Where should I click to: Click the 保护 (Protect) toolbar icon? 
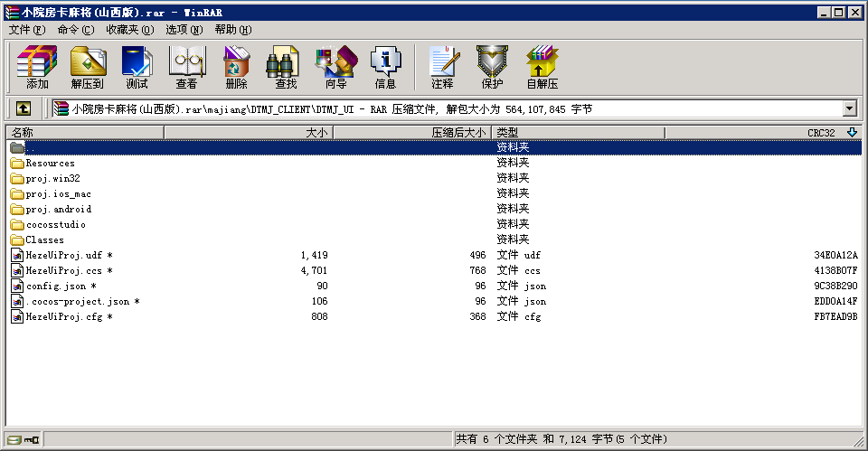pos(492,67)
